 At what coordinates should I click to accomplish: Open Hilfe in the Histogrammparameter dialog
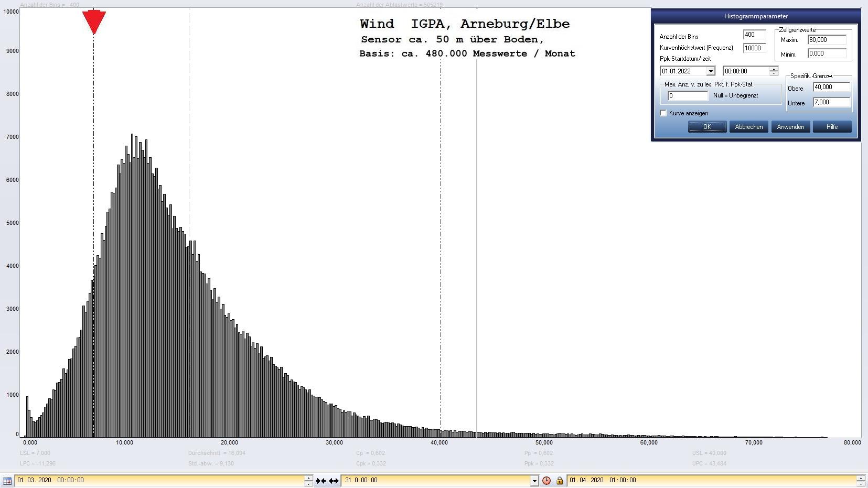click(832, 127)
